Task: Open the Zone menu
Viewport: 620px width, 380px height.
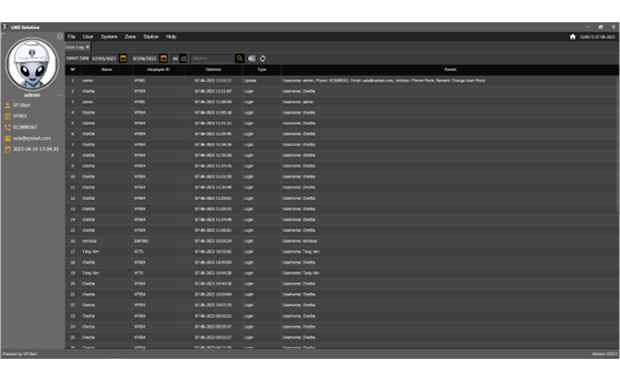Action: click(130, 37)
